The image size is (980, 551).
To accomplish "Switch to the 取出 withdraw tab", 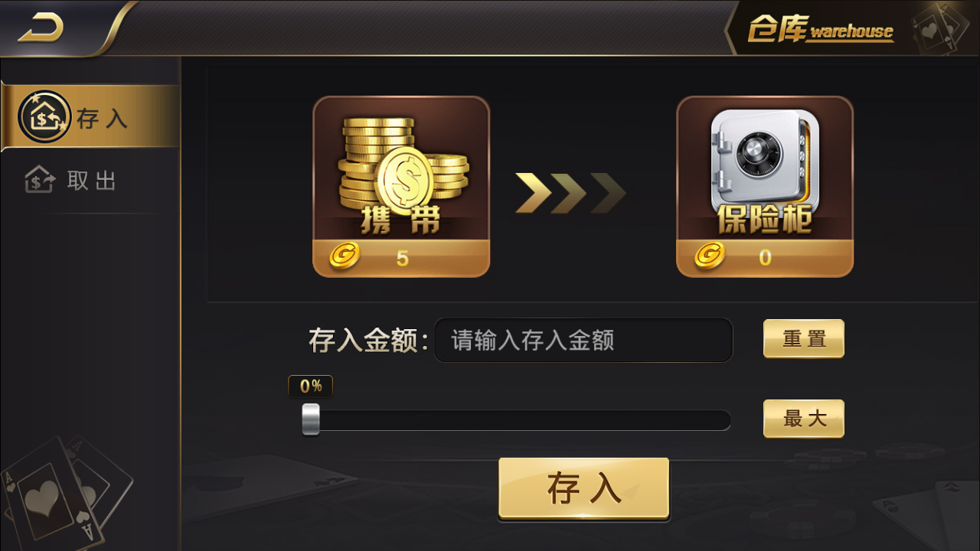I will 90,181.
